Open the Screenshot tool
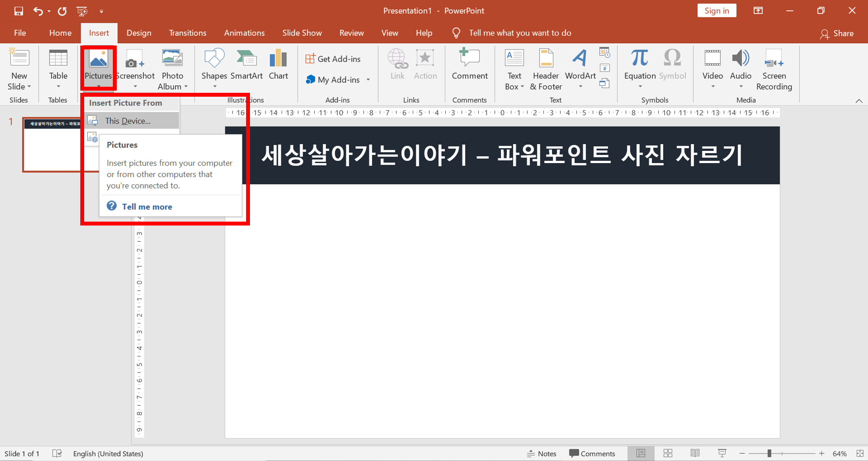 [x=135, y=69]
